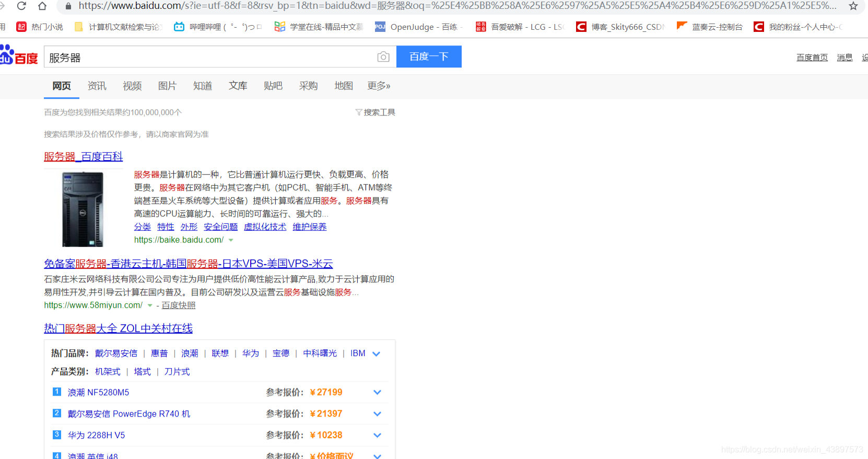The height and width of the screenshot is (459, 868).
Task: Select brand 戴尔易安信
Action: click(116, 353)
